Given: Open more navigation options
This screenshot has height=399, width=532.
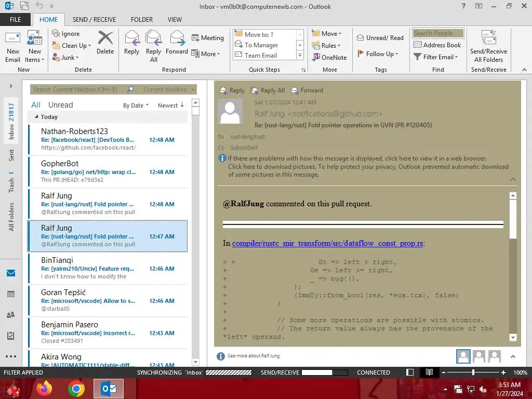Looking at the screenshot, I should tap(11, 356).
